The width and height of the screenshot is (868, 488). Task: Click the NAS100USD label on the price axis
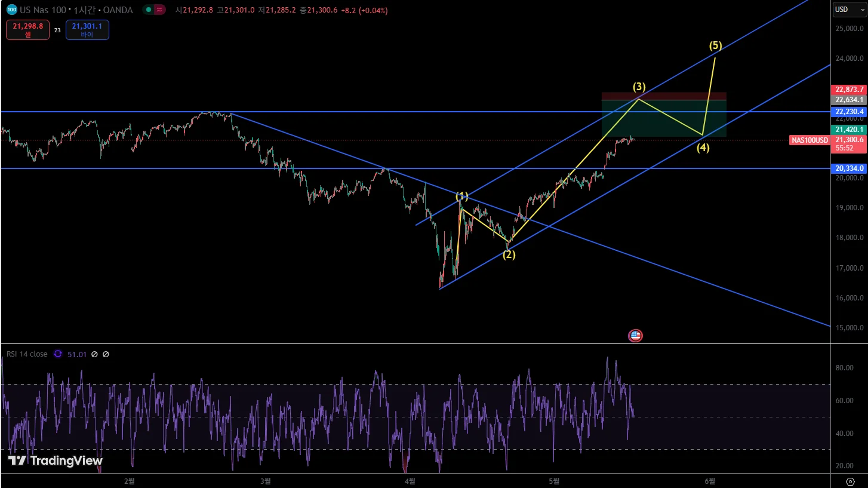(809, 140)
